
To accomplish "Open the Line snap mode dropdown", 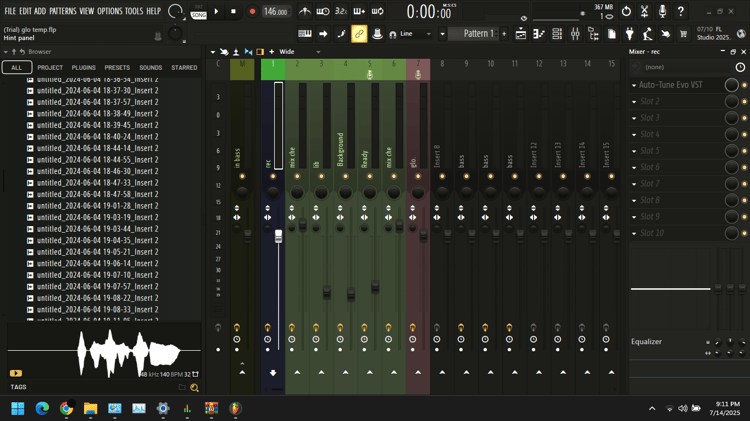I will (x=416, y=34).
